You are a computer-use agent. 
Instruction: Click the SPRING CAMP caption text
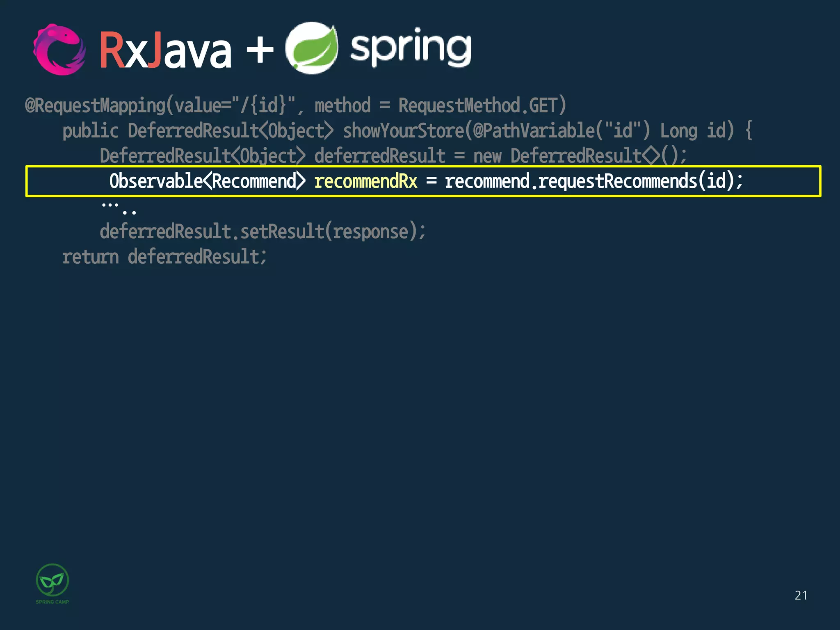click(x=52, y=602)
